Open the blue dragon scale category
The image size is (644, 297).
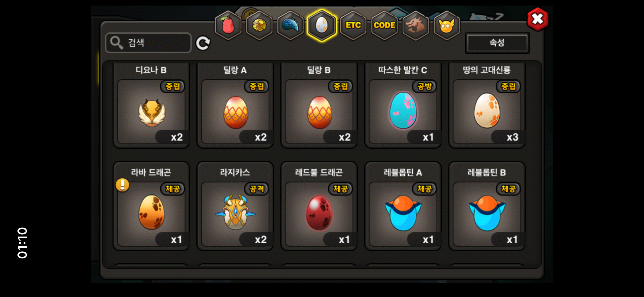291,25
